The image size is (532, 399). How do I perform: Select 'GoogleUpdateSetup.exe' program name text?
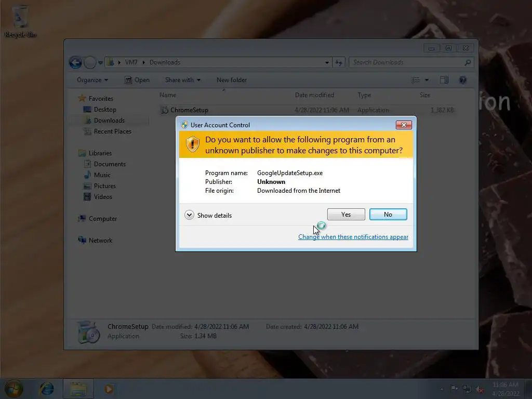tap(290, 173)
